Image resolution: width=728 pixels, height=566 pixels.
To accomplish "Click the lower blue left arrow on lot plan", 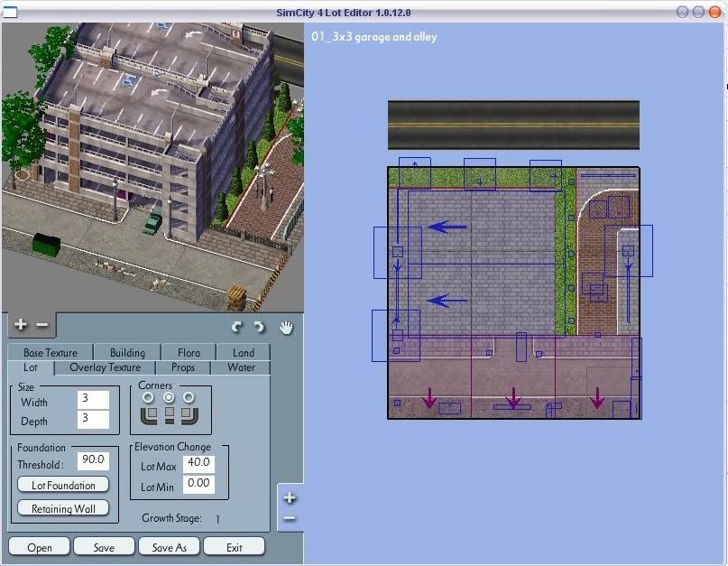I will 447,301.
